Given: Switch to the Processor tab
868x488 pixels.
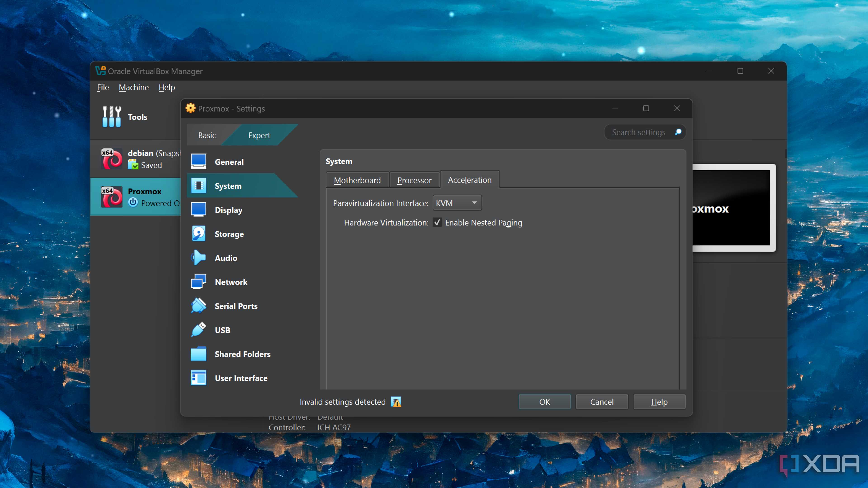Looking at the screenshot, I should point(415,180).
